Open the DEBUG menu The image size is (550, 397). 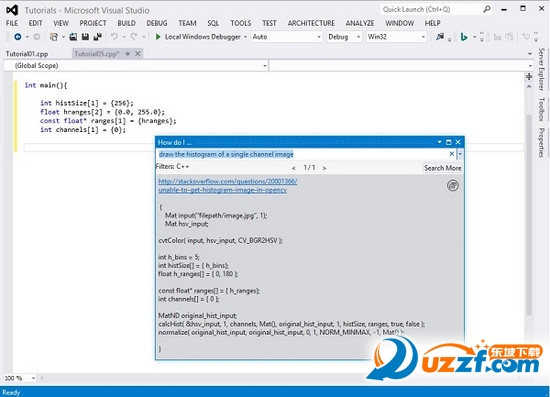coord(156,23)
